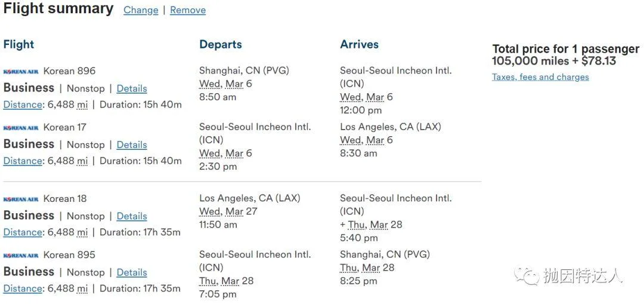Open Details for Korean 896 flight

[x=132, y=88]
